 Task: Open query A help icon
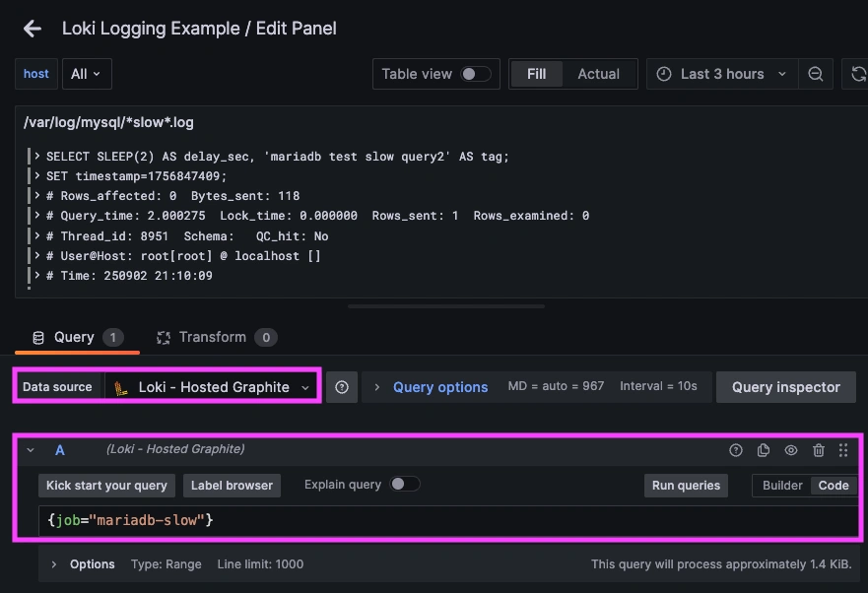[x=736, y=450]
